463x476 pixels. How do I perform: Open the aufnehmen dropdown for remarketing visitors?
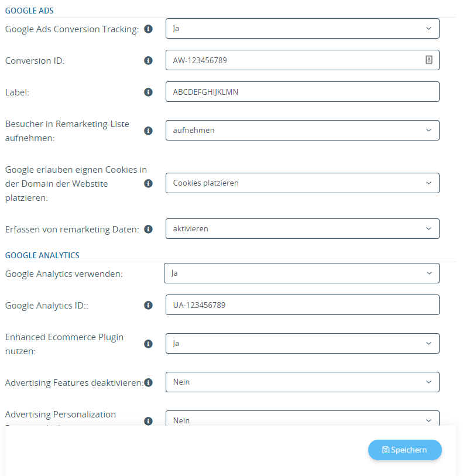[x=301, y=130]
